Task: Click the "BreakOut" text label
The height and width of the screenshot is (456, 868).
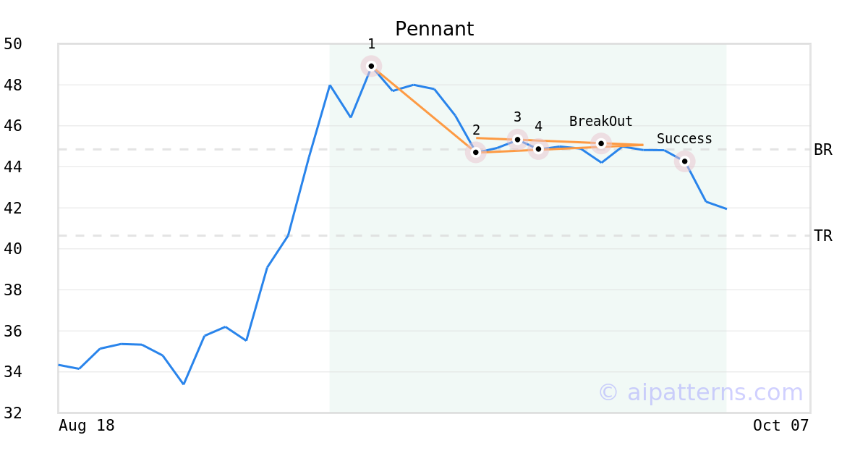Action: (x=600, y=122)
